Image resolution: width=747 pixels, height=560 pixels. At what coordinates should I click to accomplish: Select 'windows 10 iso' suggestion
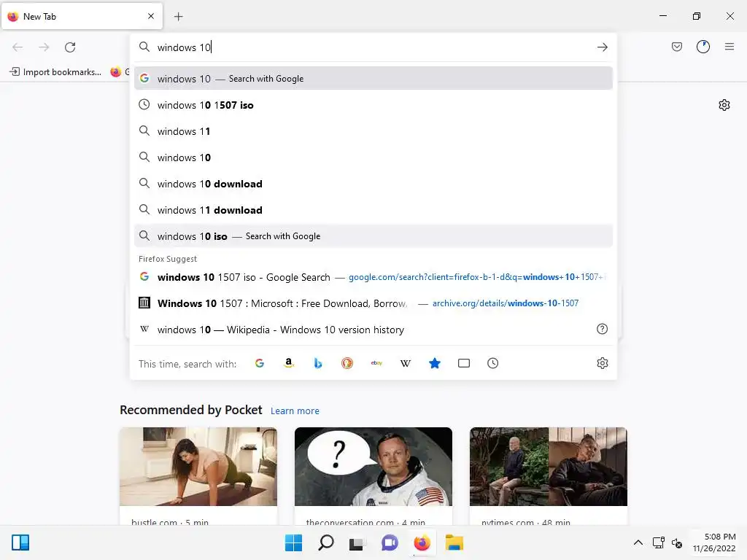373,236
